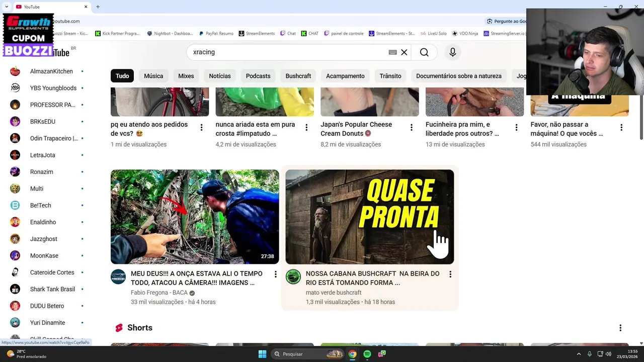Select the Tudo filter chip
644x362 pixels.
(x=122, y=76)
